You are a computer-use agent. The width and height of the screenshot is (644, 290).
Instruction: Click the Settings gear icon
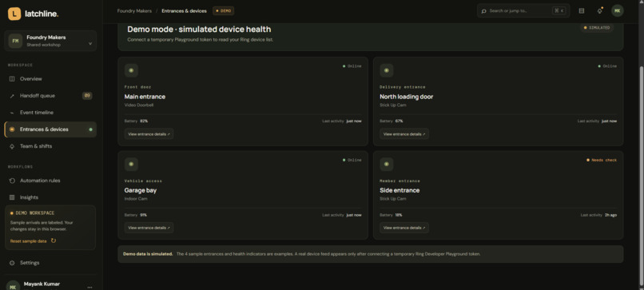tap(12, 263)
